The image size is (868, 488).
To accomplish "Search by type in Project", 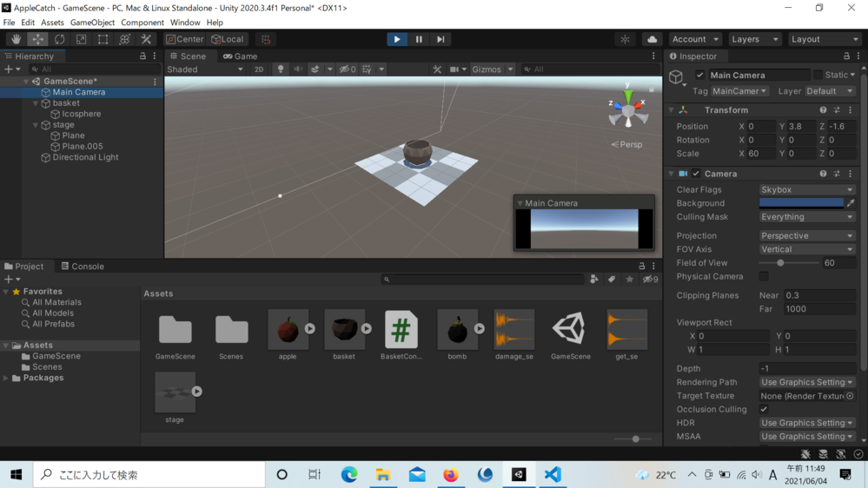I will click(x=594, y=280).
